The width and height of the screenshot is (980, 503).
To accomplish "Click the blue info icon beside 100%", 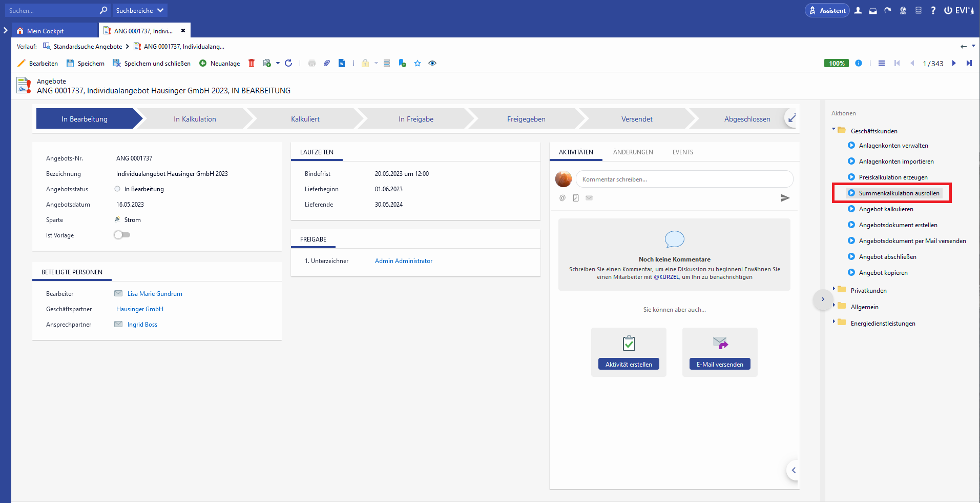I will [859, 63].
